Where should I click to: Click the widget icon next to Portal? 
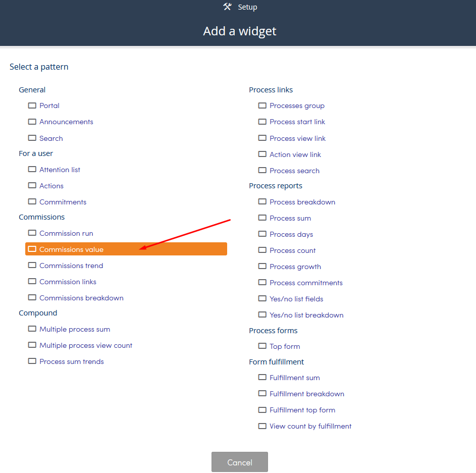32,106
